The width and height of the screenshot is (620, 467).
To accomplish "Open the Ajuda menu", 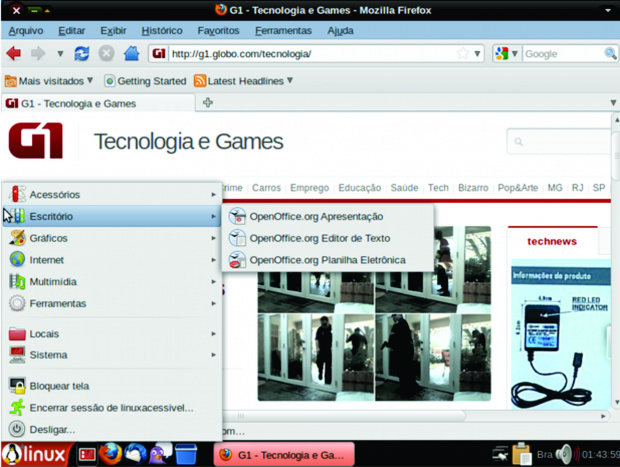I will click(x=340, y=30).
